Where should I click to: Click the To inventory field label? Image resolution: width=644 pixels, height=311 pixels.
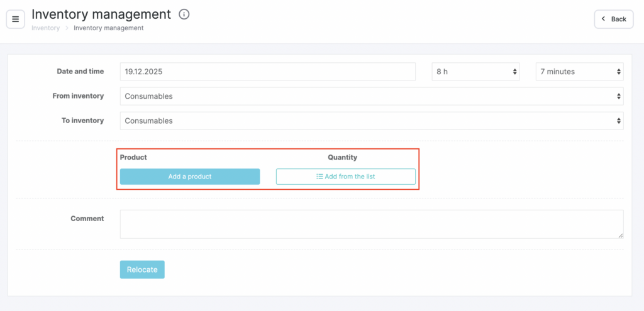pyautogui.click(x=82, y=121)
